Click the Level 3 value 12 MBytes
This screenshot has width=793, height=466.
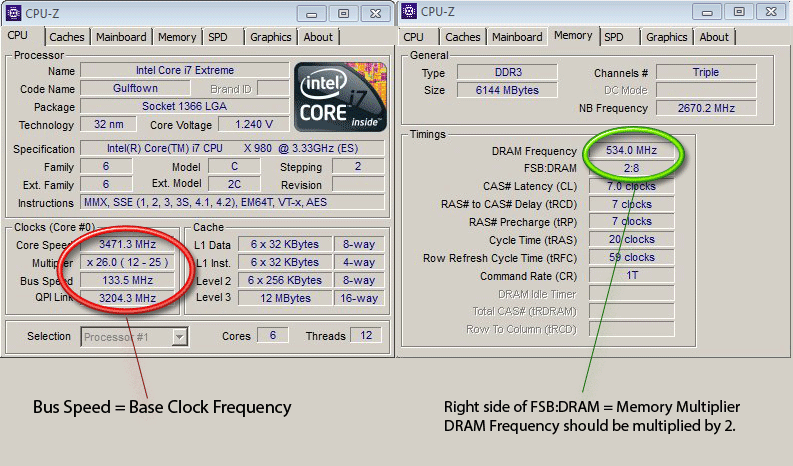[285, 298]
